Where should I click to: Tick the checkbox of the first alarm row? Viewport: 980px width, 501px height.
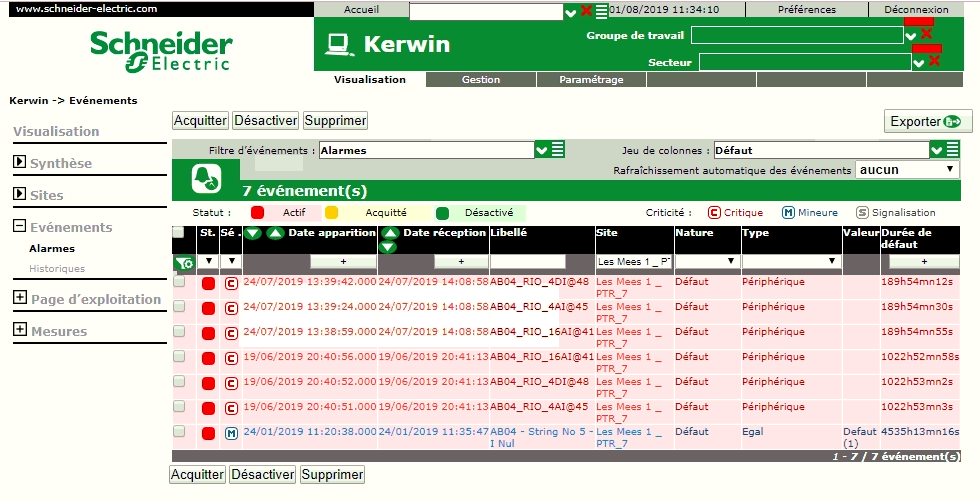179,282
